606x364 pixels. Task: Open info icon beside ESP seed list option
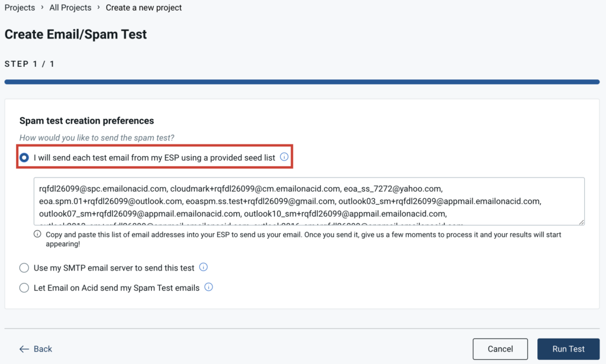[284, 157]
